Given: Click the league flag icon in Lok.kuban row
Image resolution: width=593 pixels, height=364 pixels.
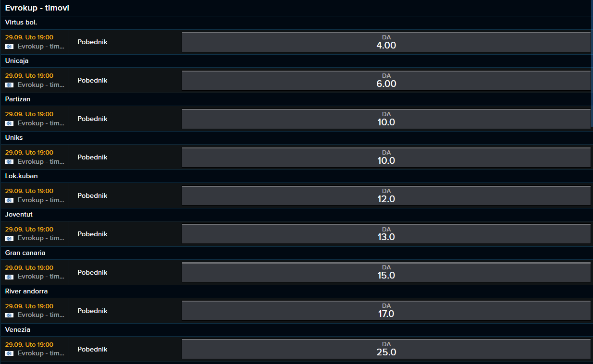Looking at the screenshot, I should tap(9, 200).
